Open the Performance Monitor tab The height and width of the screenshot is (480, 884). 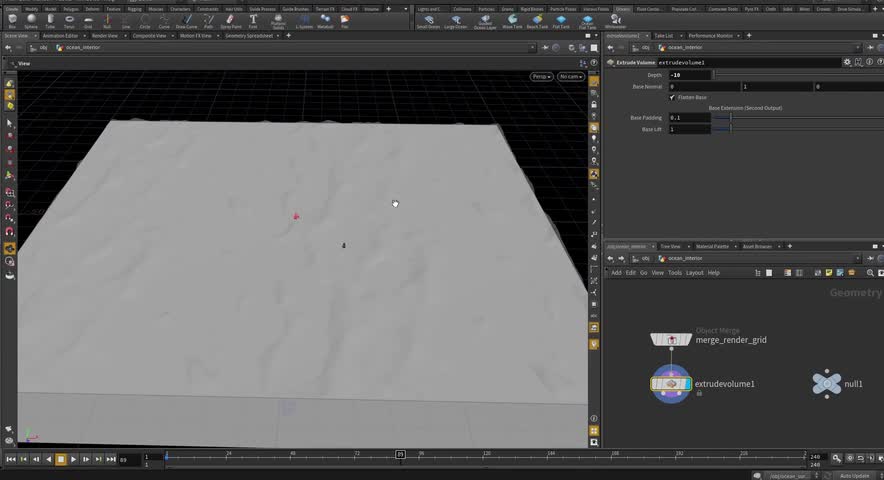[x=710, y=36]
